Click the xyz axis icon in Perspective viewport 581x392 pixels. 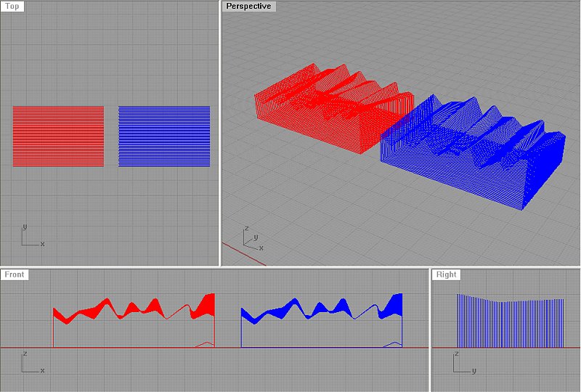253,239
